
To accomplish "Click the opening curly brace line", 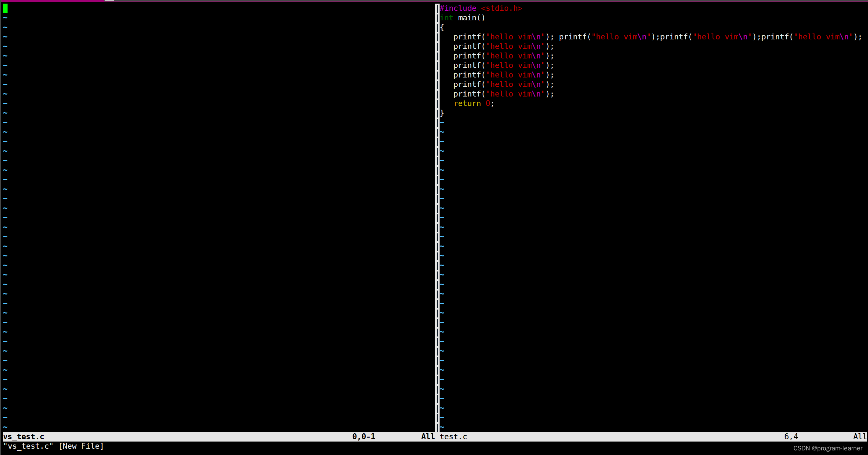I will coord(442,27).
